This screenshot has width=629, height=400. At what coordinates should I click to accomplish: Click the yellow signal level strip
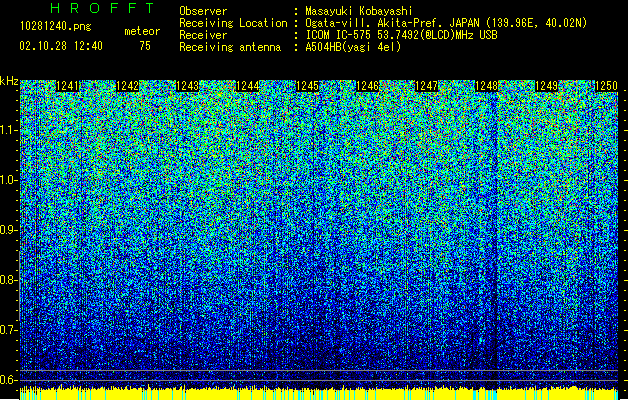[319, 394]
